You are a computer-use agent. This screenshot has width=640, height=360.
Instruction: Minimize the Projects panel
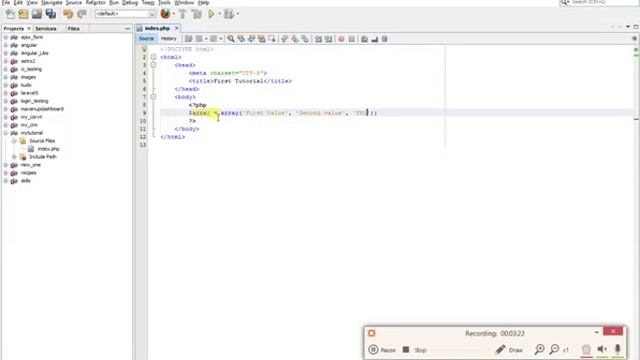(127, 29)
